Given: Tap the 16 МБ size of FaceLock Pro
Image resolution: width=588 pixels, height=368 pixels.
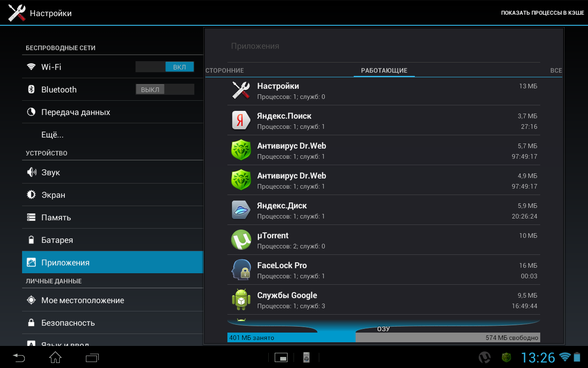Looking at the screenshot, I should tap(528, 265).
